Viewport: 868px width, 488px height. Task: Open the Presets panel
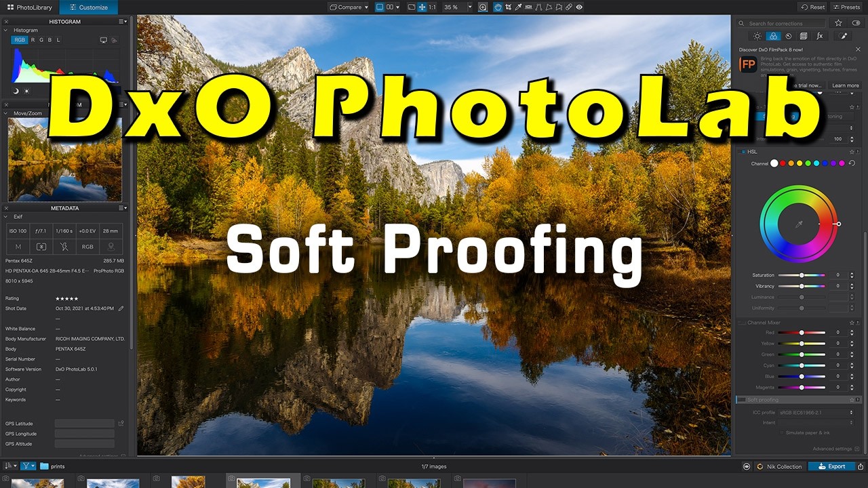pos(846,7)
